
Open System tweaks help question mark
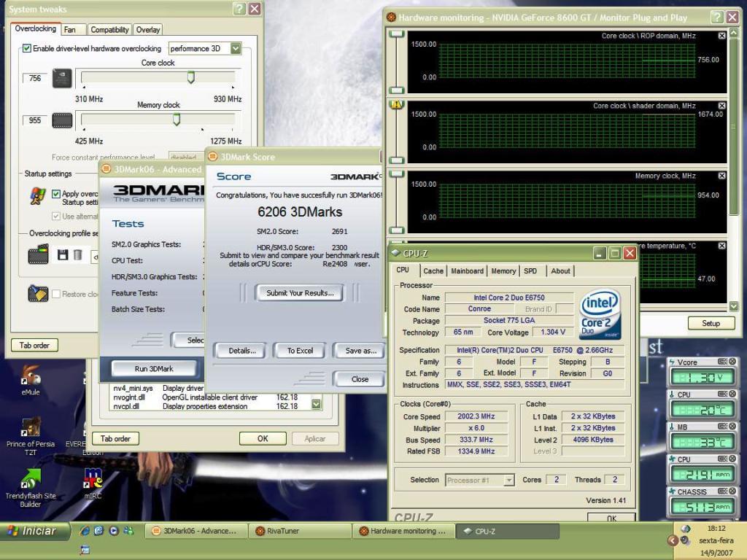(x=239, y=9)
